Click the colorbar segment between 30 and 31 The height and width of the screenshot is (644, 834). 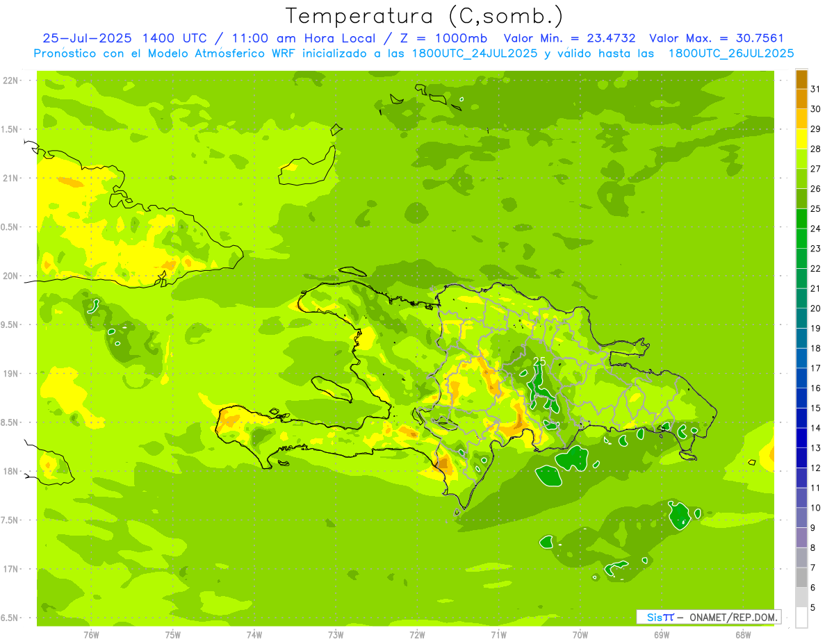click(801, 99)
